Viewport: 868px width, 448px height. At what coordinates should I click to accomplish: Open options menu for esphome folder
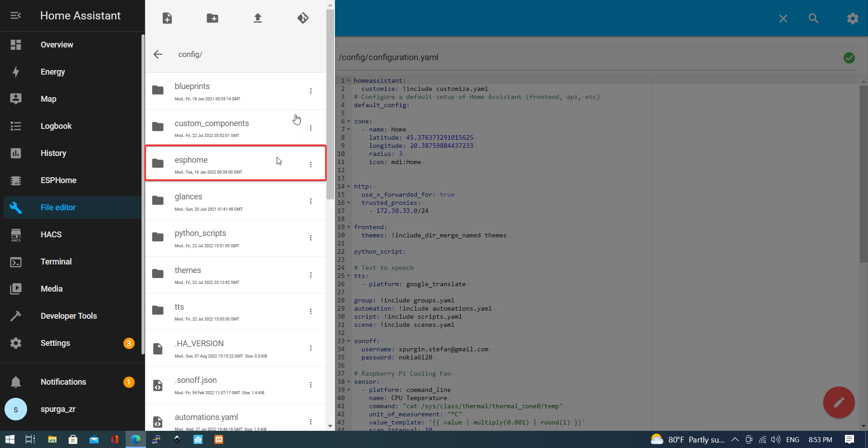tap(311, 165)
